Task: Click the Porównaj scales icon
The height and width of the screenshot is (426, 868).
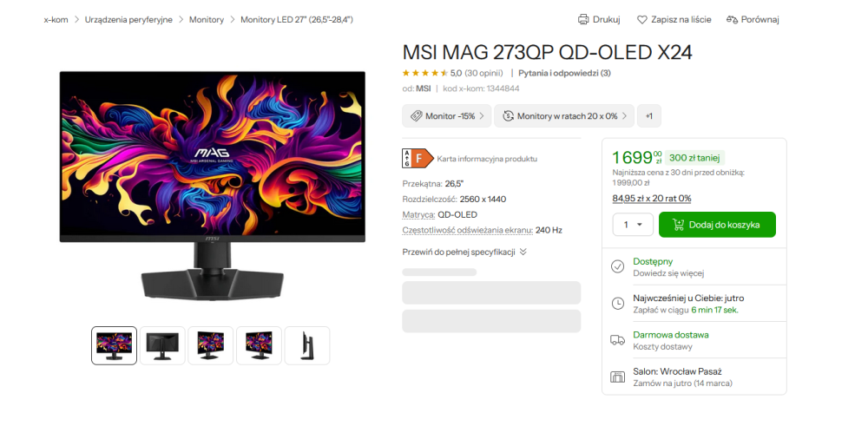Action: point(732,19)
